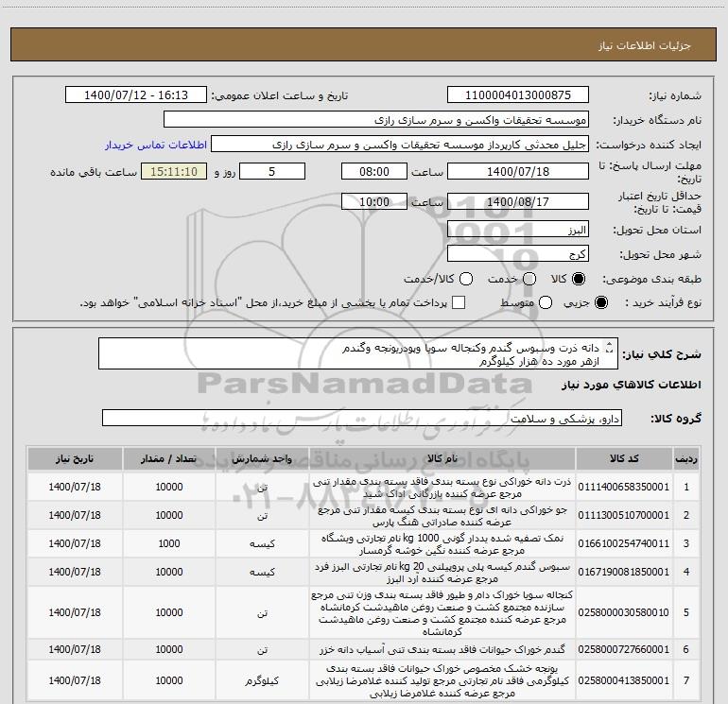Viewport: 728px width, 704px height.
Task: Click quantity 1000 in the salt row
Action: tap(169, 543)
